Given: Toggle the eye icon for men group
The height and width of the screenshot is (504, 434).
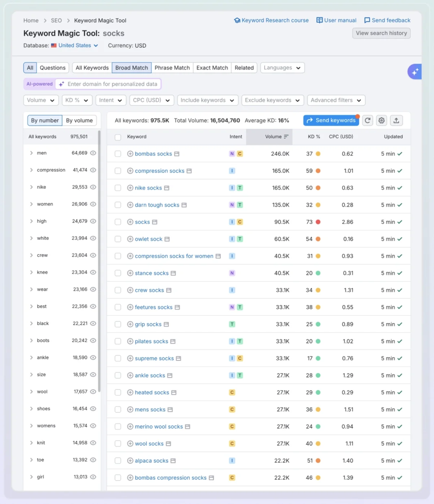Looking at the screenshot, I should (93, 153).
